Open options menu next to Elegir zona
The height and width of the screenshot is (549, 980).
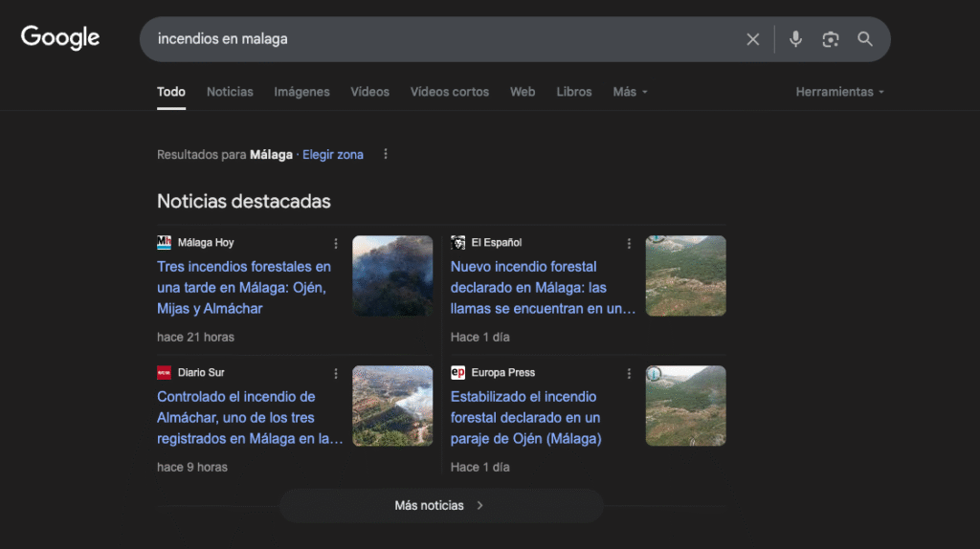click(386, 154)
